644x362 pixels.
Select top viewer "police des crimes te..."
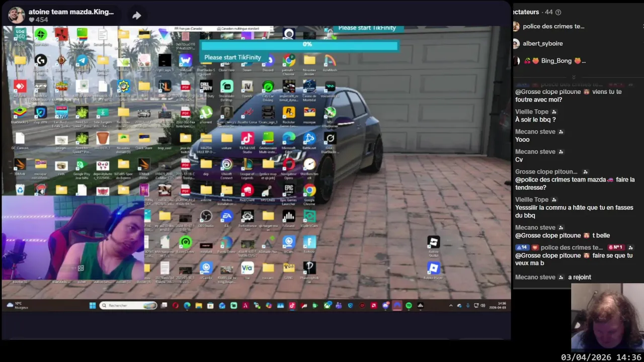[553, 26]
